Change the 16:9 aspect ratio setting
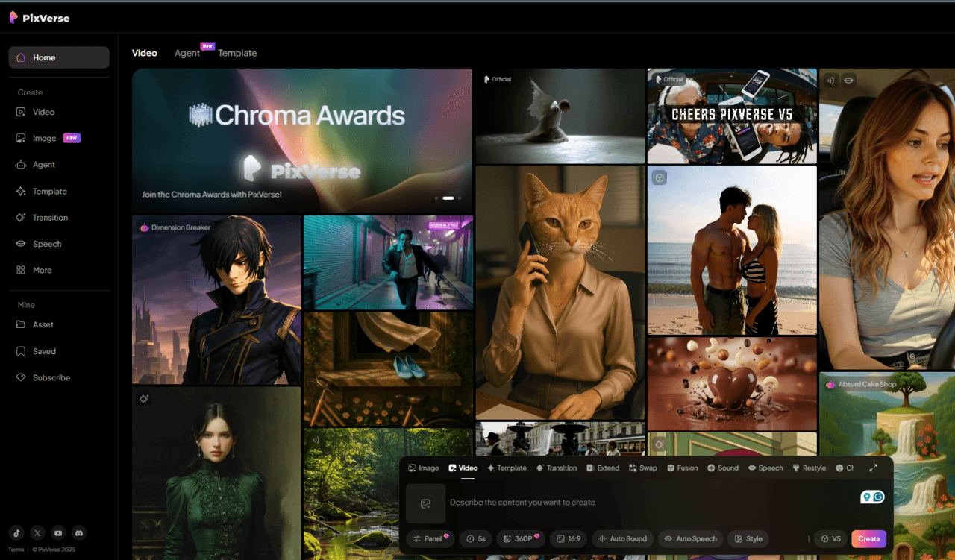 (569, 538)
